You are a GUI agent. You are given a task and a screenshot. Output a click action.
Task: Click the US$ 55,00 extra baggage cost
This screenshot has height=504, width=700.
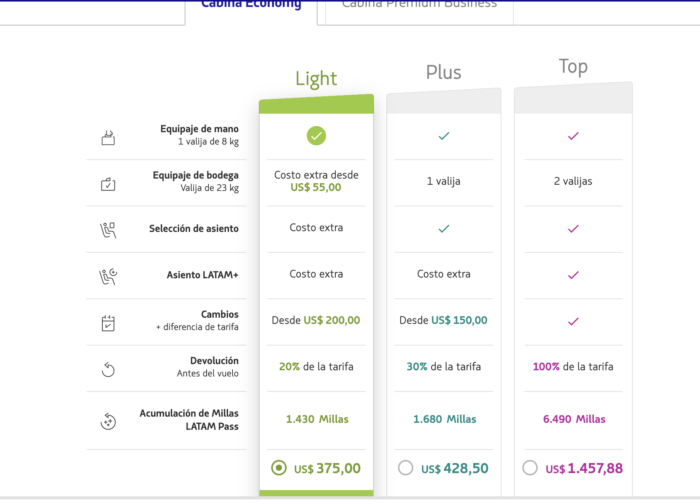316,187
